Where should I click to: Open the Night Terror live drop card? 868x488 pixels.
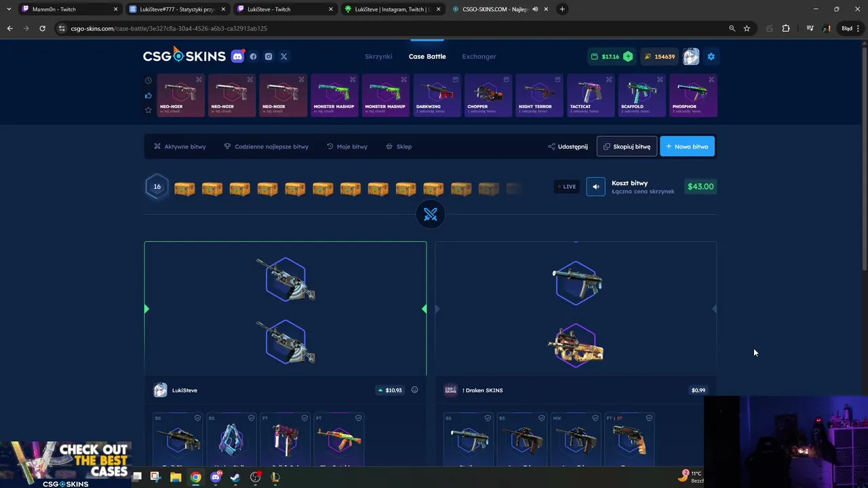(x=539, y=96)
